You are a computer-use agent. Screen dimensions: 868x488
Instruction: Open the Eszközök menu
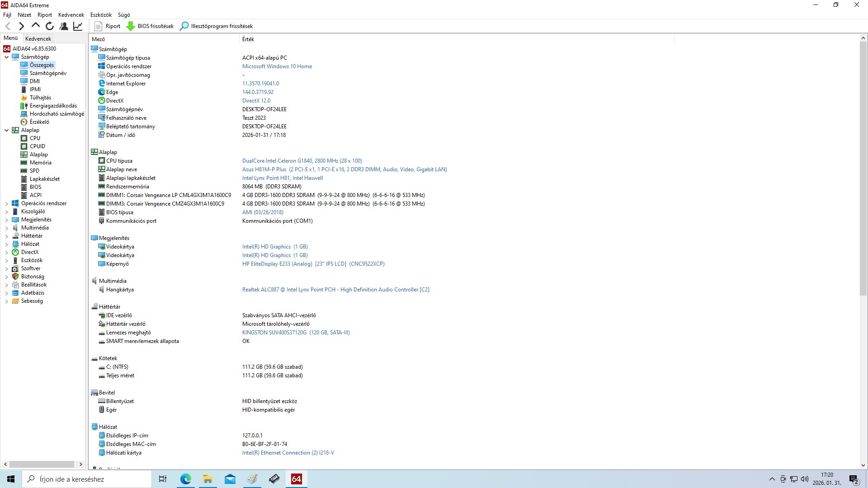click(x=101, y=15)
